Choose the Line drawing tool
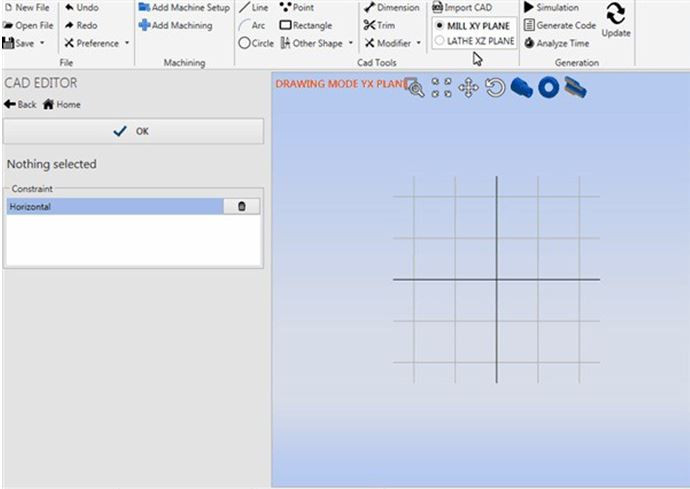This screenshot has height=489, width=690. (x=254, y=8)
